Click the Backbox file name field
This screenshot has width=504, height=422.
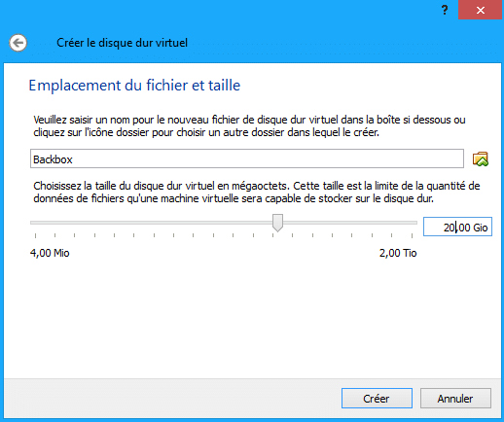247,158
